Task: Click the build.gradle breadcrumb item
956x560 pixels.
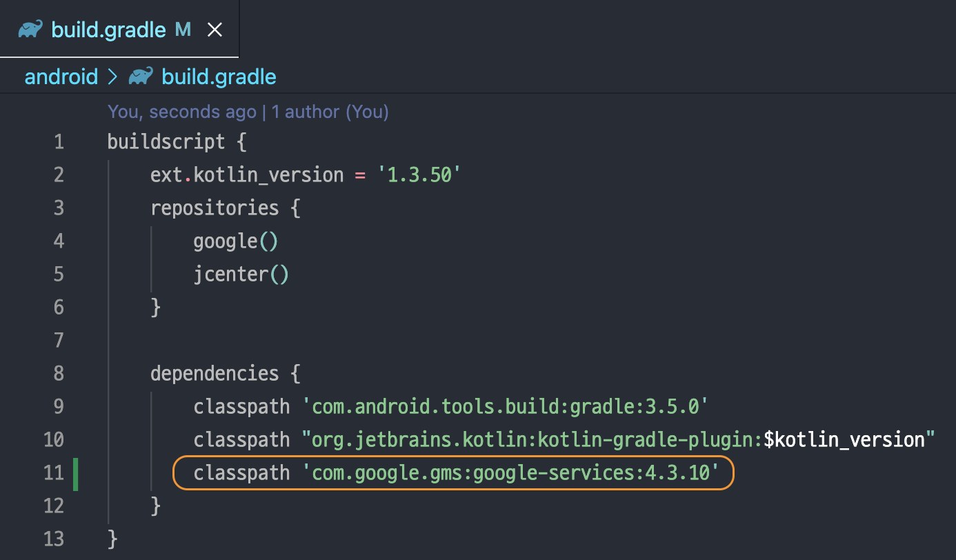Action: point(219,76)
